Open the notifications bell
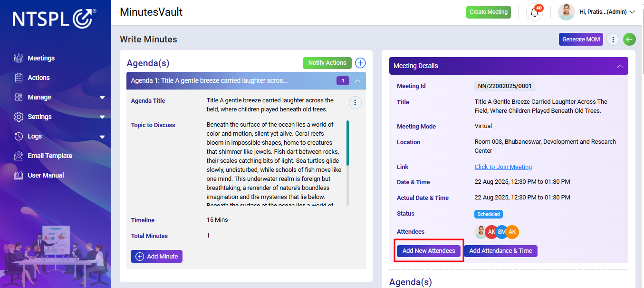This screenshot has width=644, height=288. pos(535,12)
